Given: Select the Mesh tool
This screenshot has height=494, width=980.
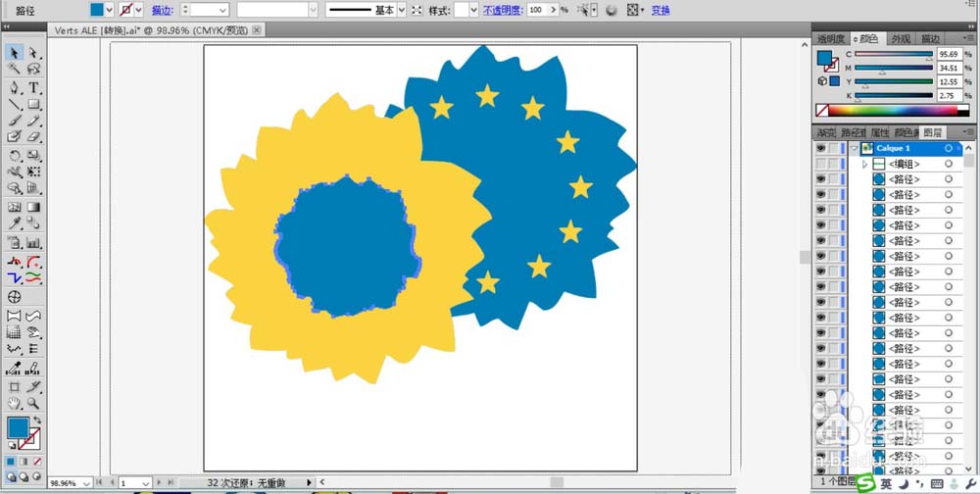Looking at the screenshot, I should [15, 207].
